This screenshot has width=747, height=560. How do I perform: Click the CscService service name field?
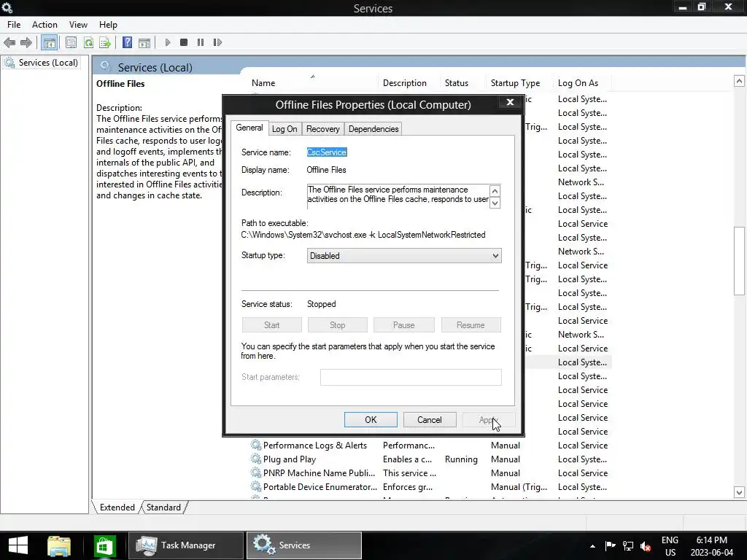click(x=327, y=152)
